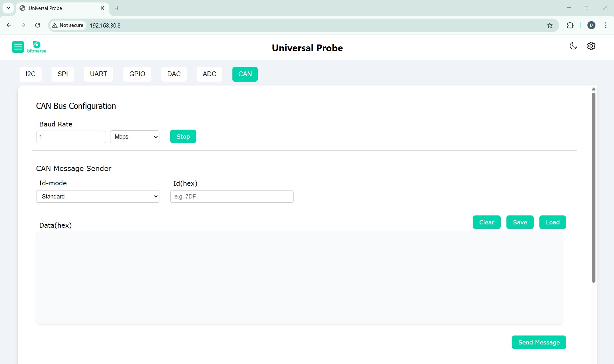The width and height of the screenshot is (614, 364).
Task: Open settings gear icon
Action: (x=591, y=46)
